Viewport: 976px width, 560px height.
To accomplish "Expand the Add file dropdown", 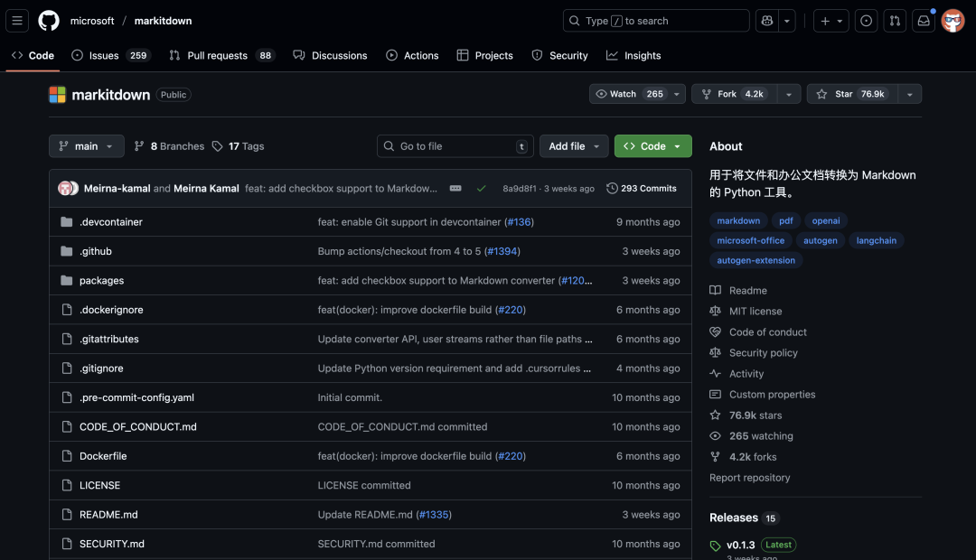I will tap(574, 146).
